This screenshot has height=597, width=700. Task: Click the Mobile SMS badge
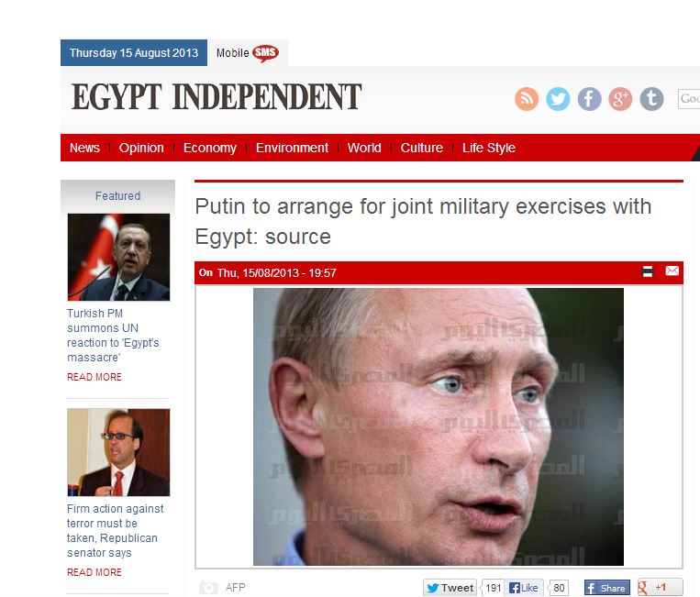tap(266, 52)
